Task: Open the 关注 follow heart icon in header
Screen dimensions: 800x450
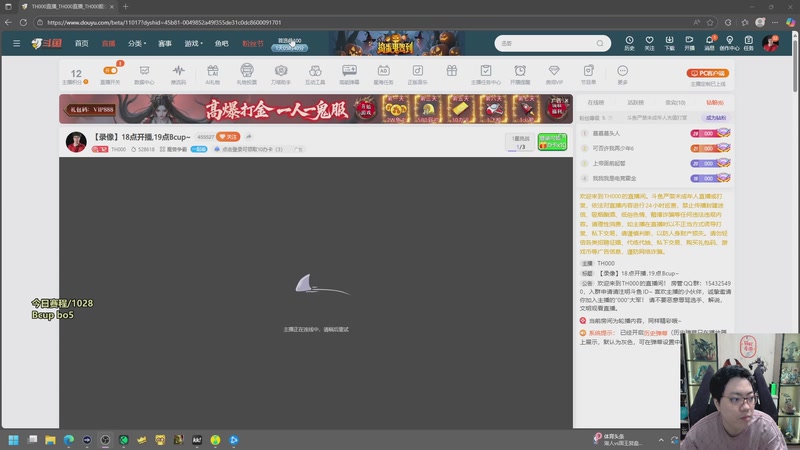Action: pos(649,43)
